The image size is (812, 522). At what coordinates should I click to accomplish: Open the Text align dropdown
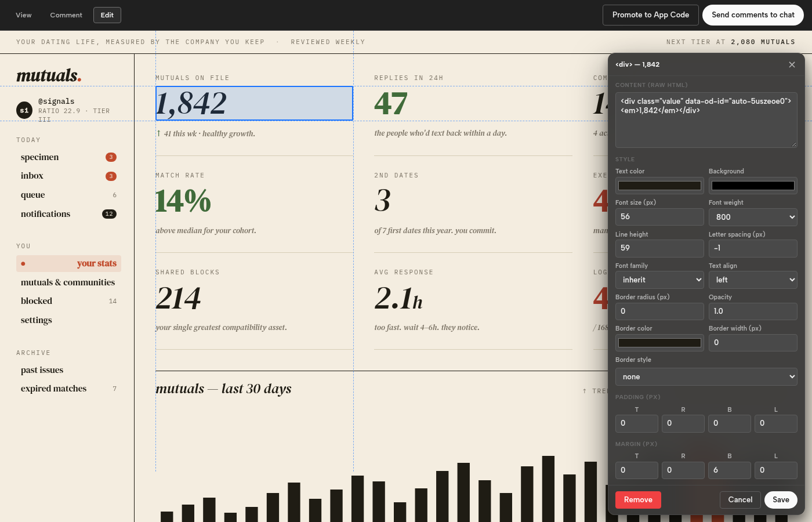click(x=753, y=280)
